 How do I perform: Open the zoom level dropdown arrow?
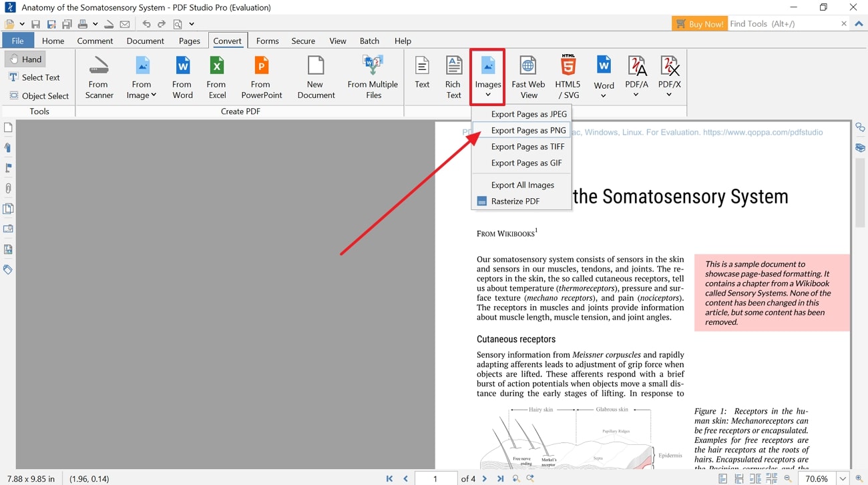[x=843, y=478]
